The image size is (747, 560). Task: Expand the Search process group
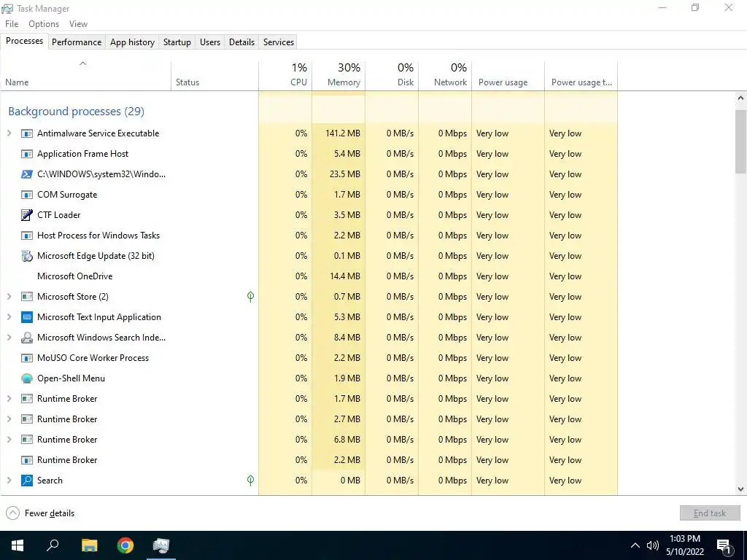click(x=9, y=481)
